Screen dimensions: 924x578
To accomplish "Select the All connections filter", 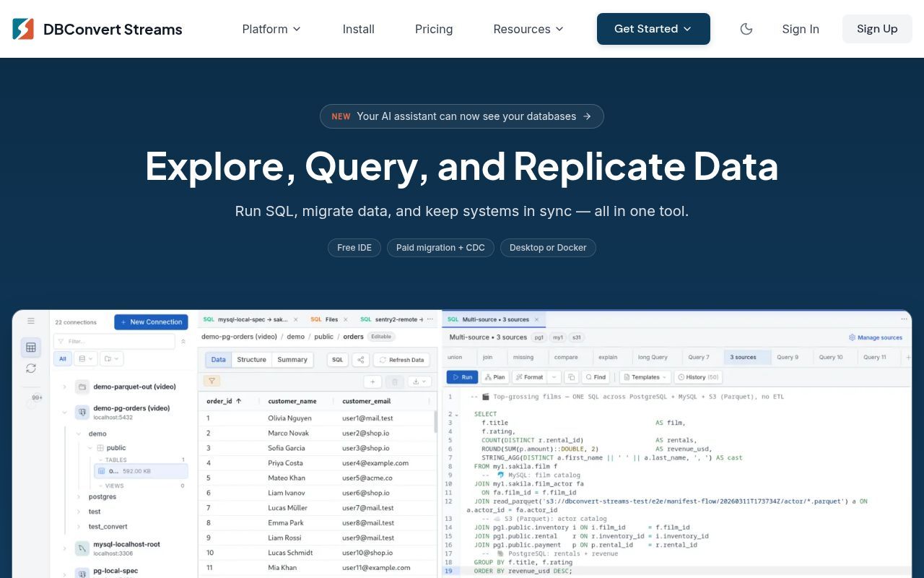I will click(63, 359).
